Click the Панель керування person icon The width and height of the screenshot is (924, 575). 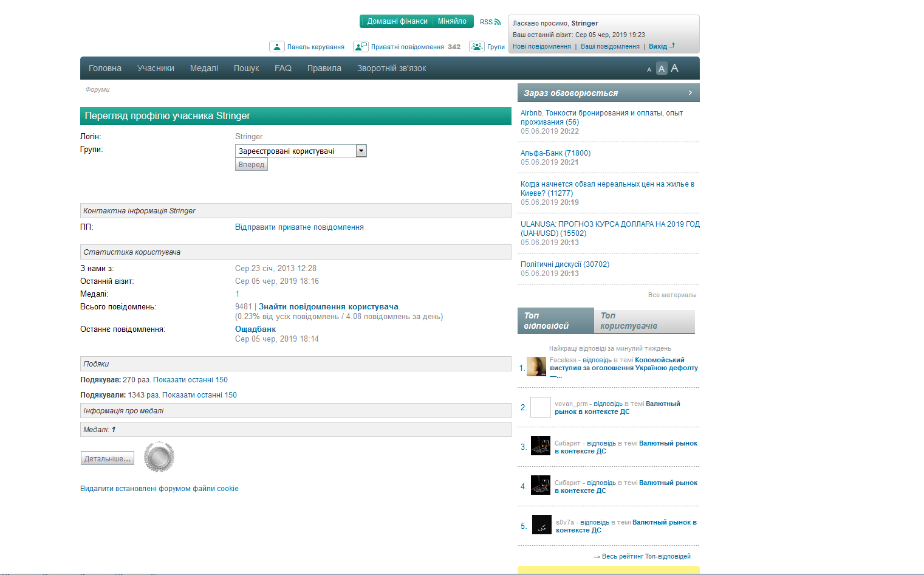point(278,46)
